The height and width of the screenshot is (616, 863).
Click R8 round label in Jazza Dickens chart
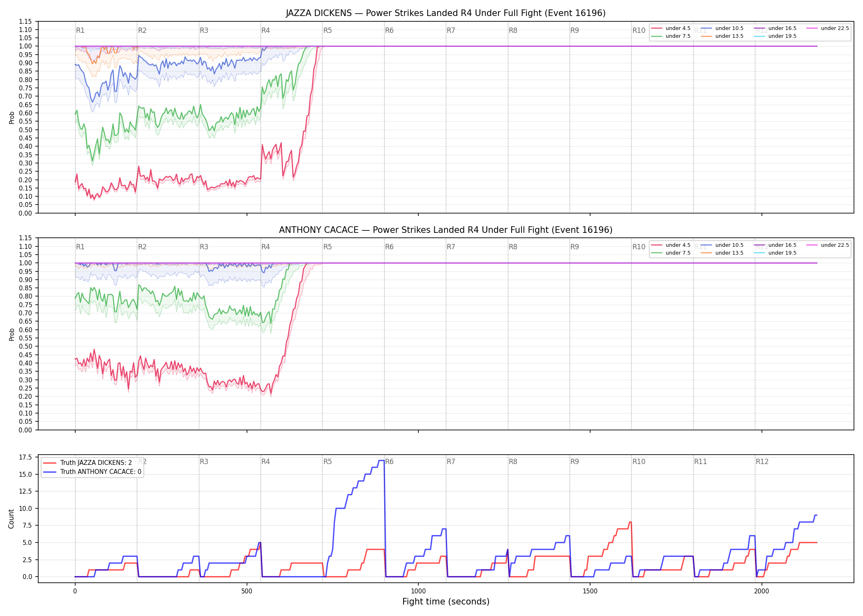tap(513, 30)
